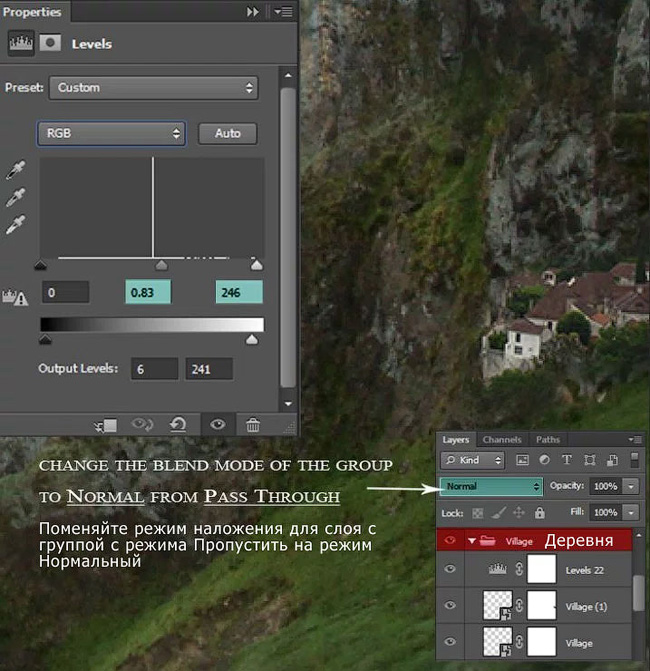Open the RGB channel dropdown

point(111,134)
